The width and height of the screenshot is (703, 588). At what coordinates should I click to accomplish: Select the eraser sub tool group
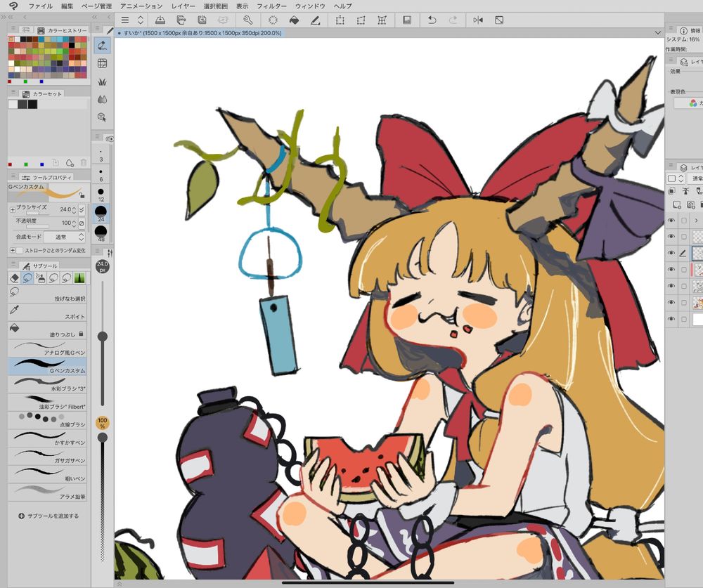point(14,278)
